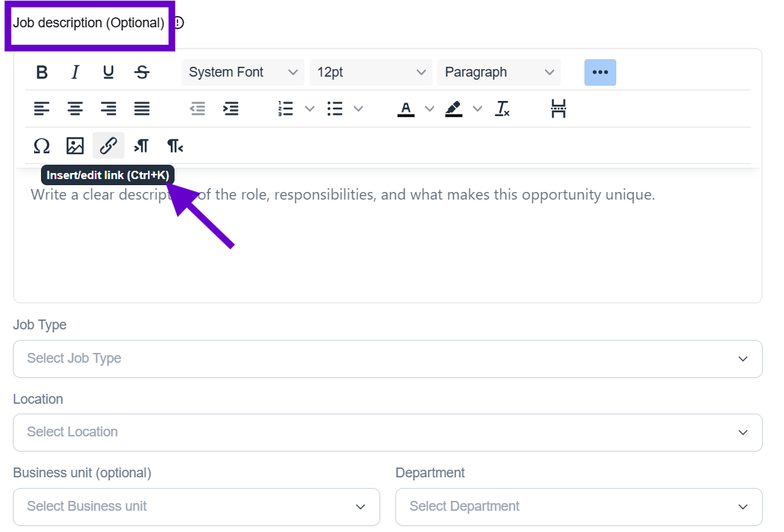Apply strikethrough to text
784x532 pixels.
tap(142, 72)
